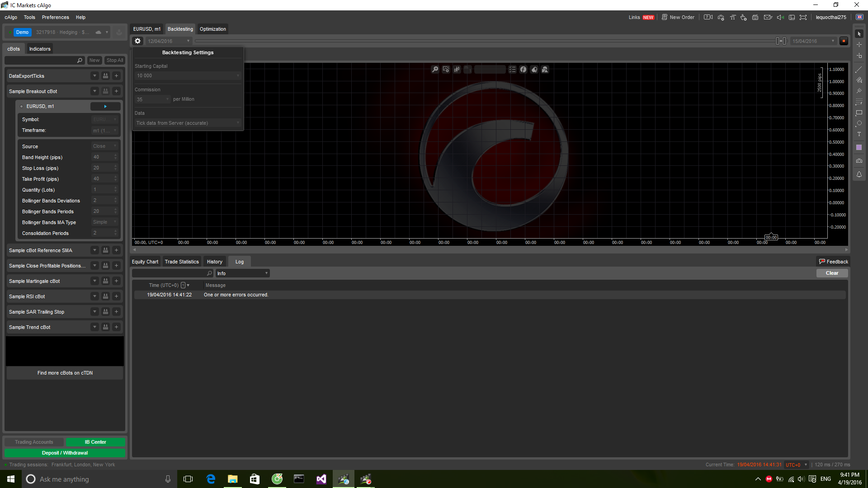Open the object list checklist icon
Viewport: 868px width, 488px height.
(512, 70)
